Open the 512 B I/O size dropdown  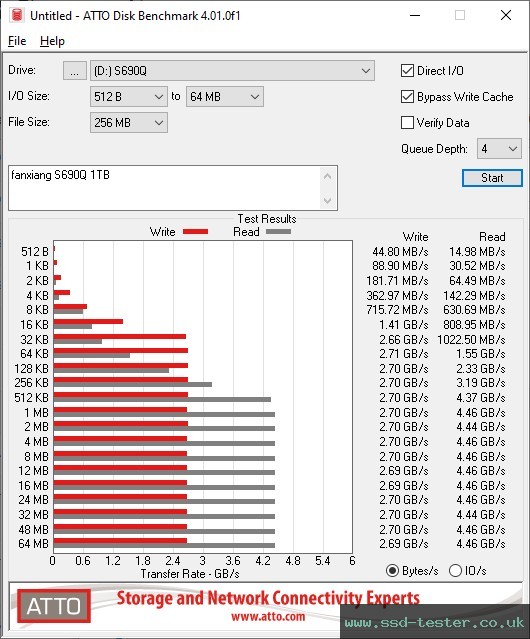129,97
